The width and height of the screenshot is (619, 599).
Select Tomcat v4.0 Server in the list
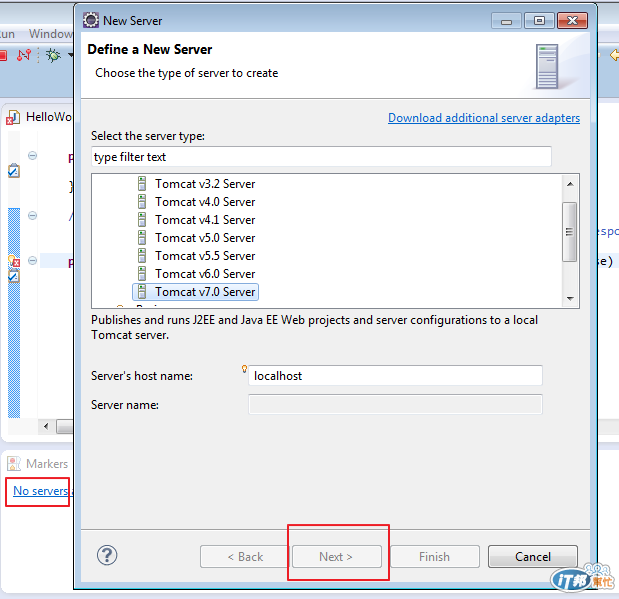[x=204, y=202]
